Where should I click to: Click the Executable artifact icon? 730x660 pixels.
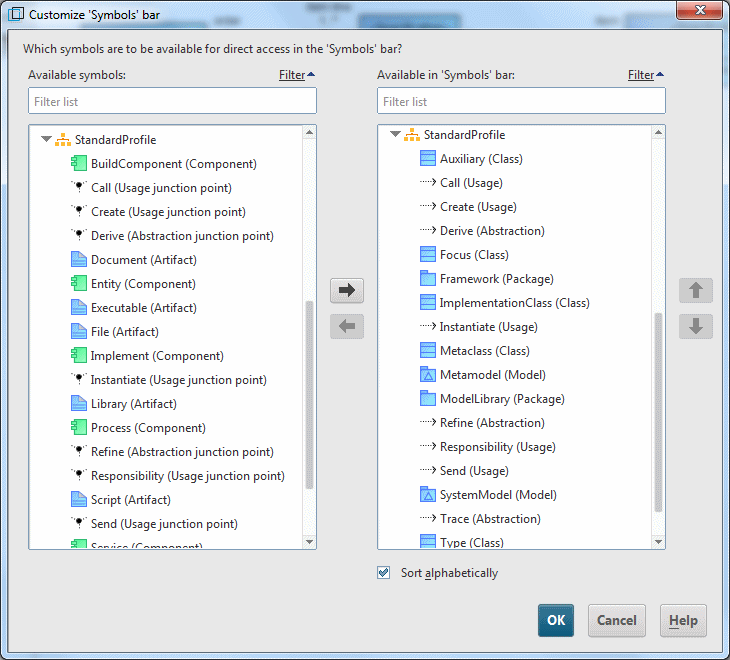click(x=79, y=307)
